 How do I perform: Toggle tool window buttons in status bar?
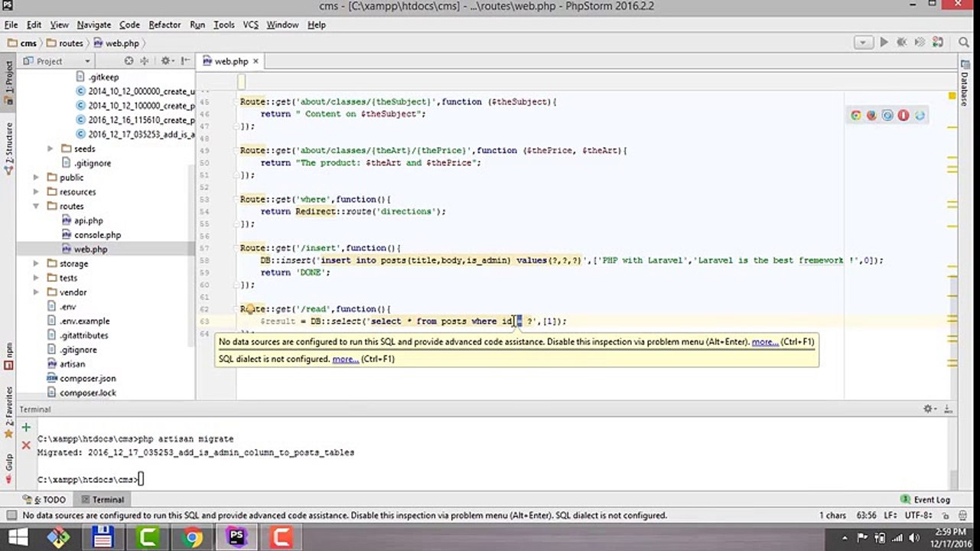tap(11, 517)
